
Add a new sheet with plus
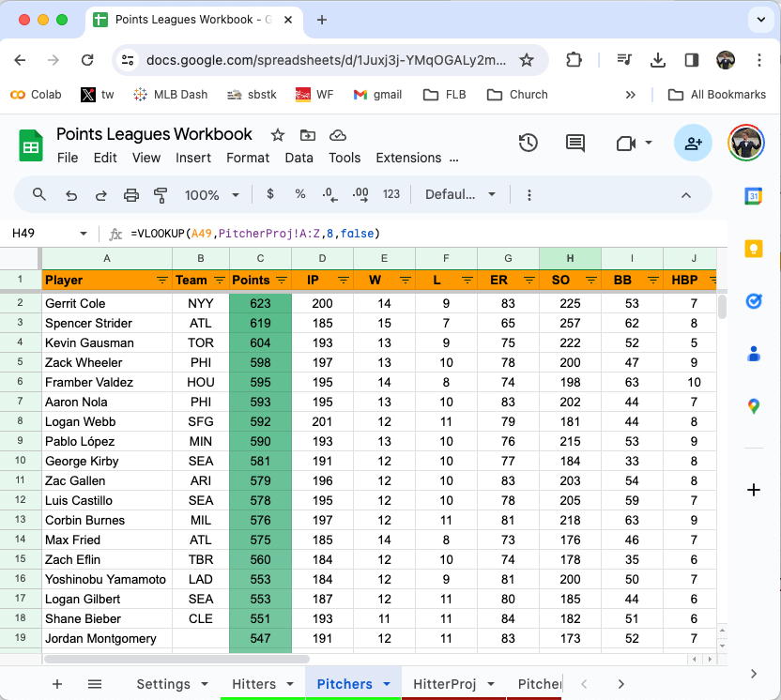[57, 684]
